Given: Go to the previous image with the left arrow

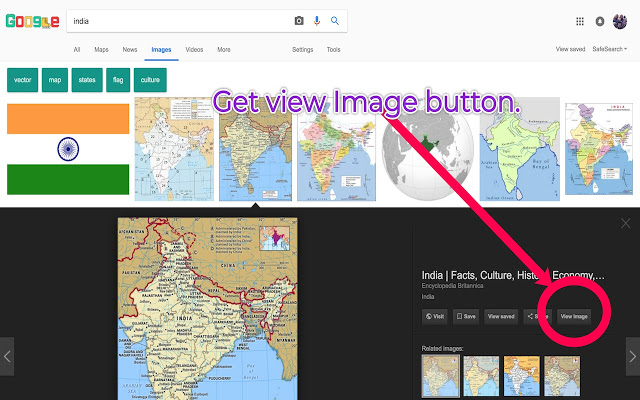Looking at the screenshot, I should [x=7, y=356].
